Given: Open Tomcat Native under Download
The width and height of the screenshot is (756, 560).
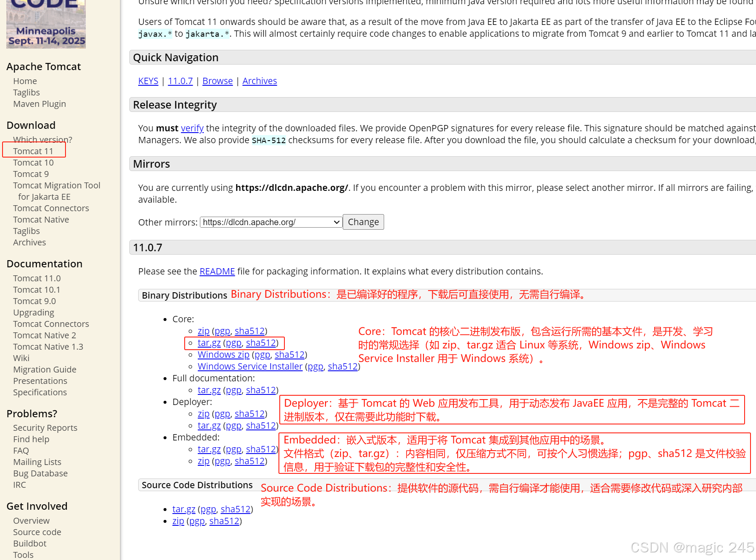Looking at the screenshot, I should 41,220.
